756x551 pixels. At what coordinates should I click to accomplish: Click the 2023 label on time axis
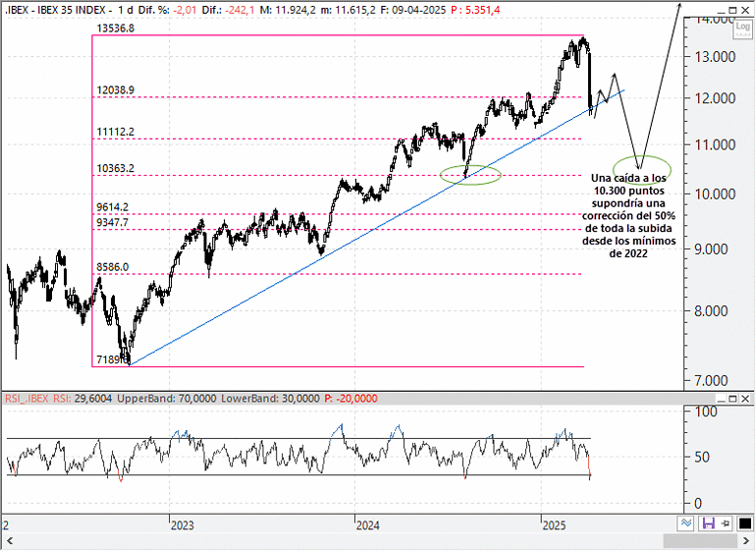(x=183, y=525)
